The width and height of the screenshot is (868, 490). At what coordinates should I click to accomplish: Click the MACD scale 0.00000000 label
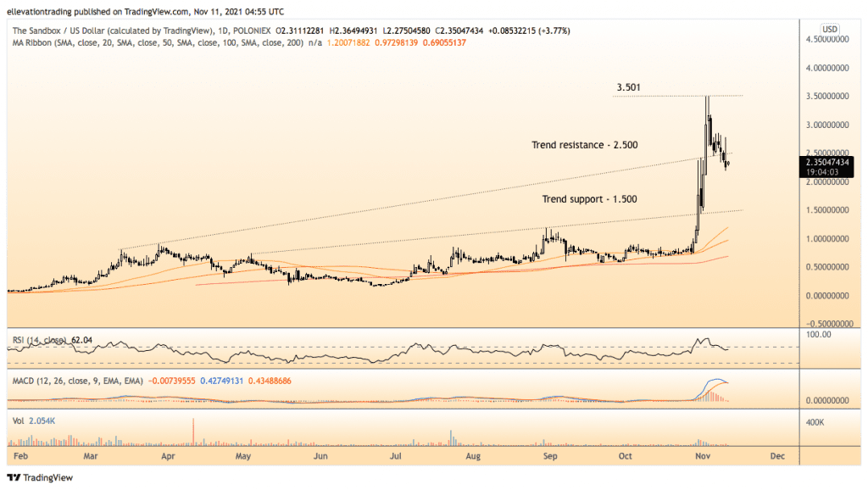[x=827, y=400]
